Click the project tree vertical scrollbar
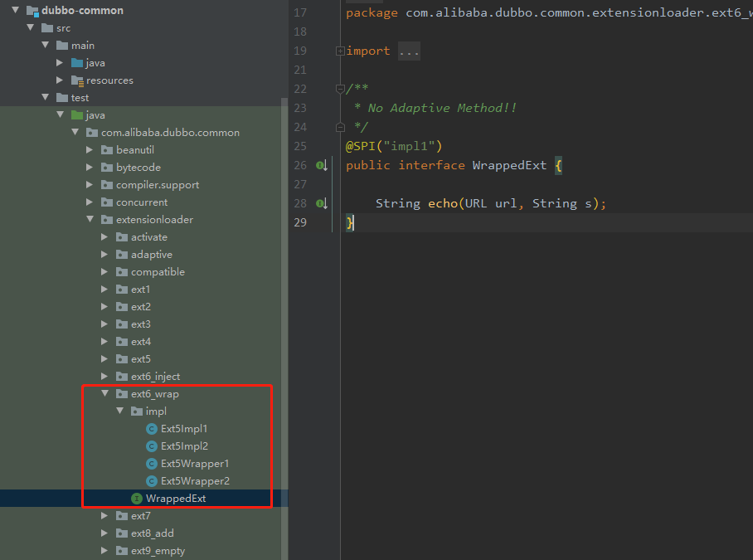Viewport: 753px width, 560px height. point(284,328)
